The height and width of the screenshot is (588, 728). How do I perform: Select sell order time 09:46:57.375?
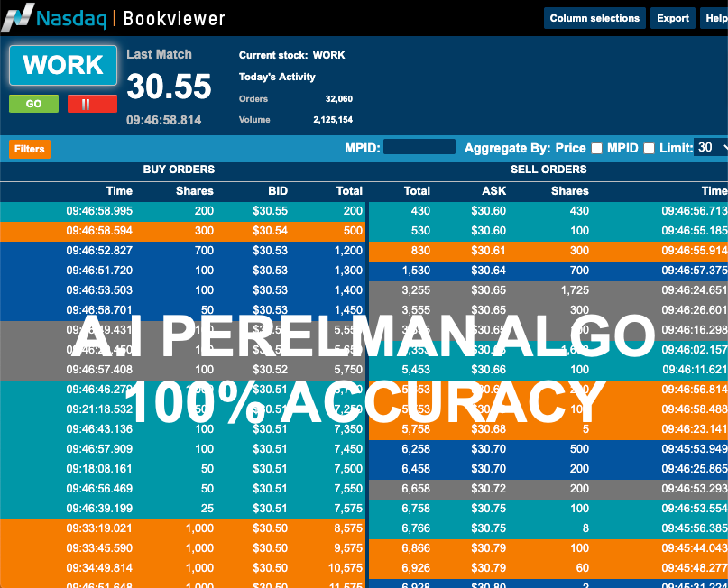(695, 271)
